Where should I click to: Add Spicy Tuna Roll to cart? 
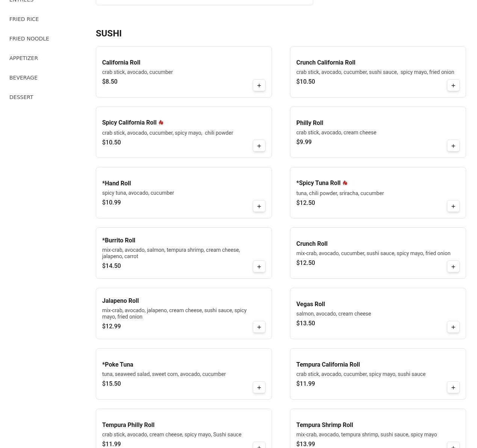pyautogui.click(x=453, y=206)
